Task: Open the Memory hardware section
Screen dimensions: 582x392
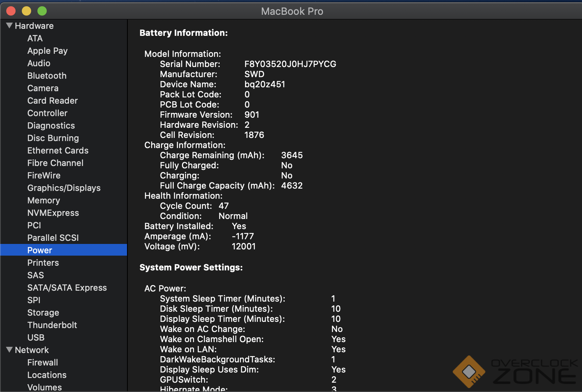Action: coord(44,200)
